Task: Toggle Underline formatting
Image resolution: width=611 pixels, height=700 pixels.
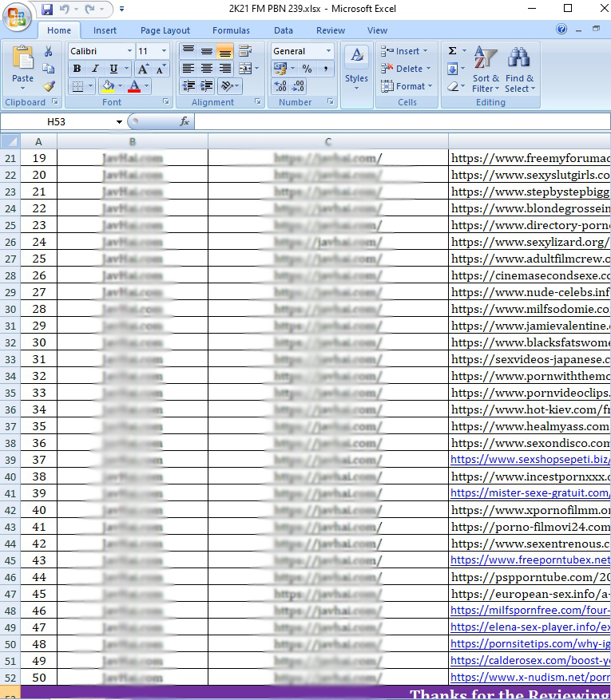Action: (113, 69)
